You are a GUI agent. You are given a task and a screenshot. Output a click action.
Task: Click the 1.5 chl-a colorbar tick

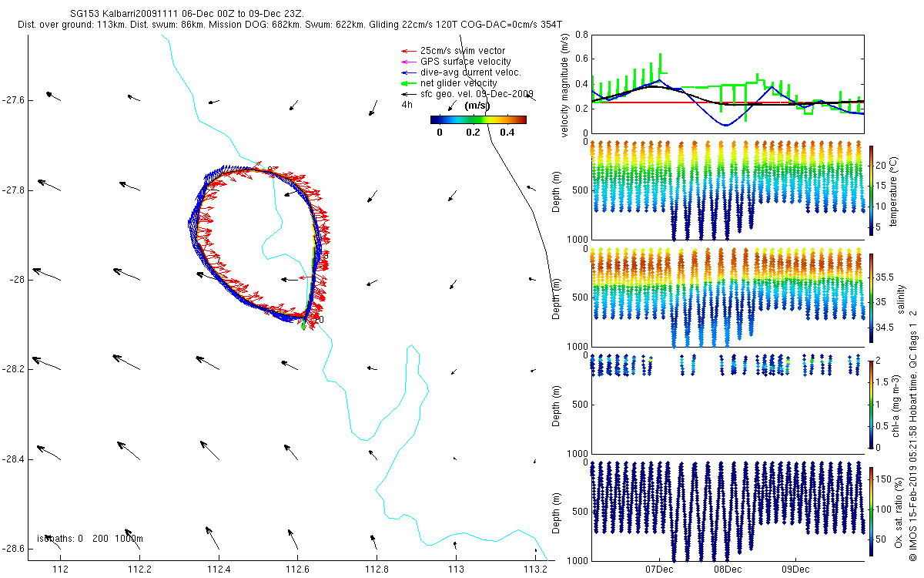click(884, 381)
